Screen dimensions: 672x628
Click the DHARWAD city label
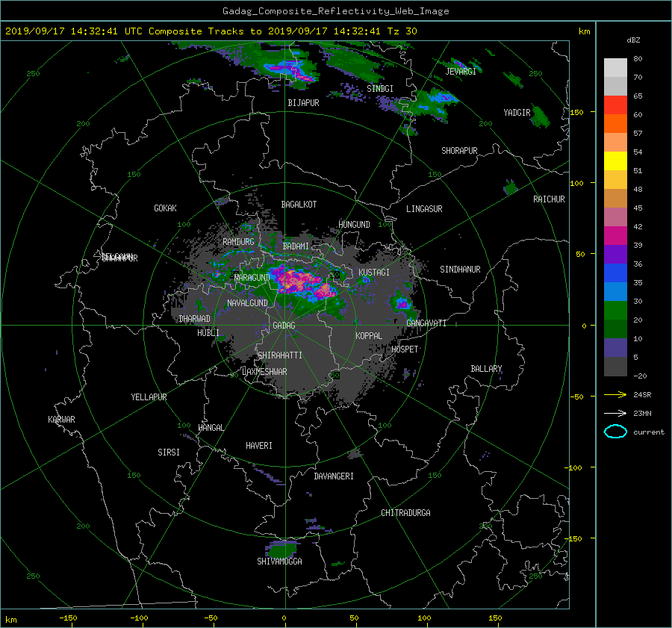tap(194, 319)
